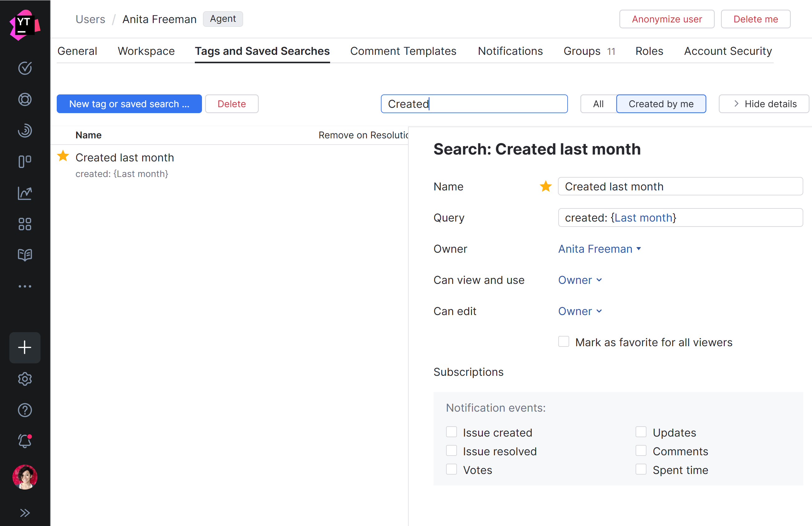Open Agile Boards icon in sidebar
Screen dimensions: 812x526
click(25, 161)
